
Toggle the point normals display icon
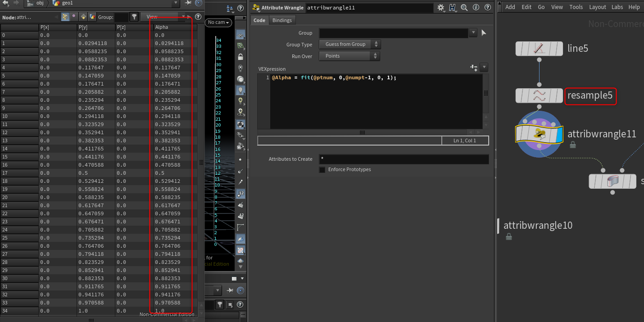[x=241, y=171]
